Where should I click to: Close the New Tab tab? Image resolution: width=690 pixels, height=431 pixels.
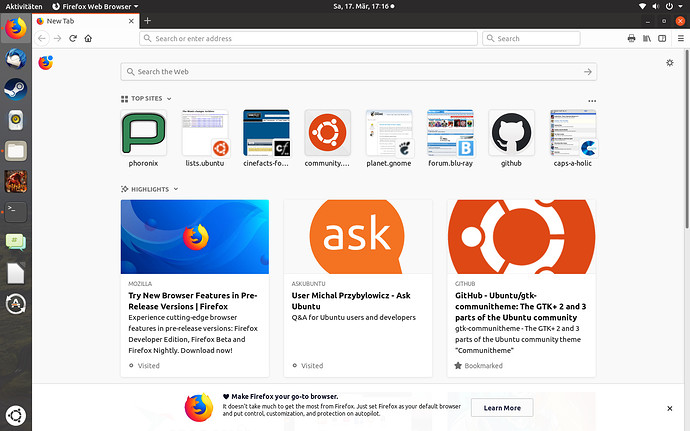pos(131,21)
